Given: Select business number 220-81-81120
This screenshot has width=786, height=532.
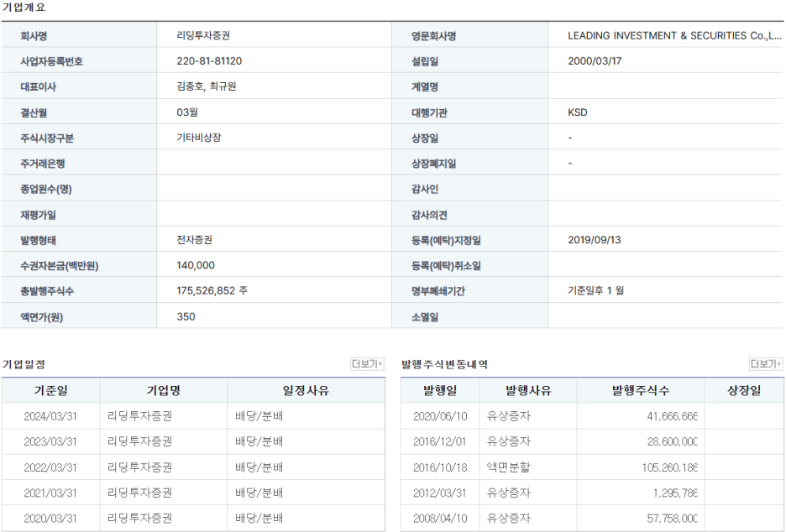Looking at the screenshot, I should point(209,61).
